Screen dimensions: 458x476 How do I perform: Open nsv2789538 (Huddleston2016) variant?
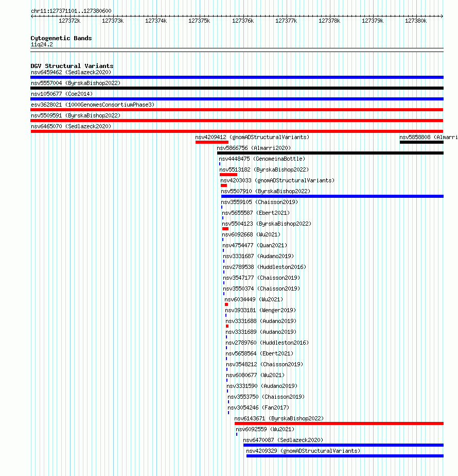click(264, 267)
